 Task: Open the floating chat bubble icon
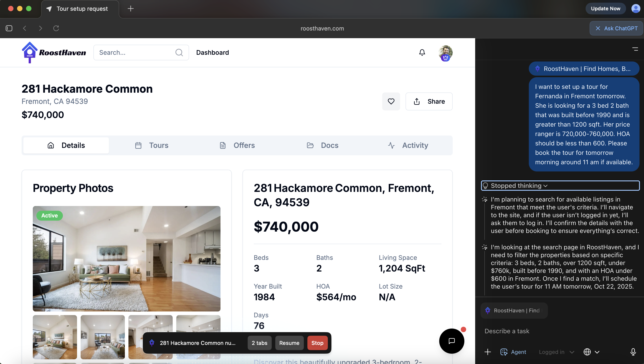tap(451, 341)
